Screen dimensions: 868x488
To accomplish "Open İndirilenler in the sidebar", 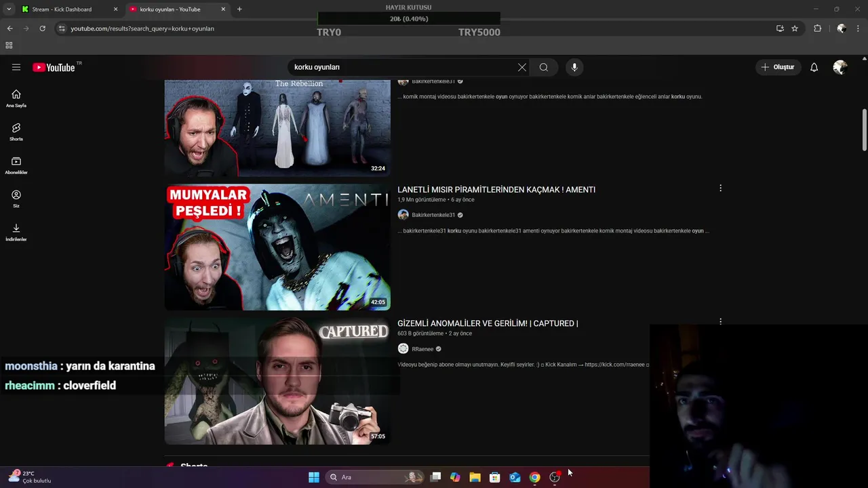I will [16, 232].
